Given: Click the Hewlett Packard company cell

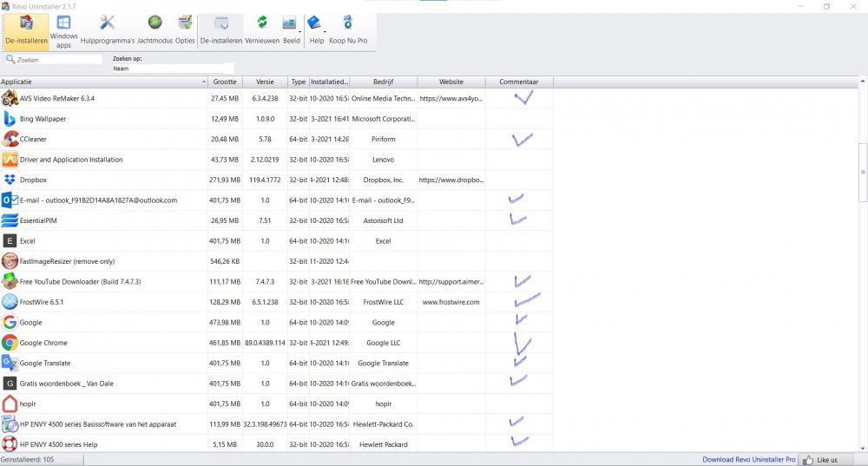Looking at the screenshot, I should 383,444.
